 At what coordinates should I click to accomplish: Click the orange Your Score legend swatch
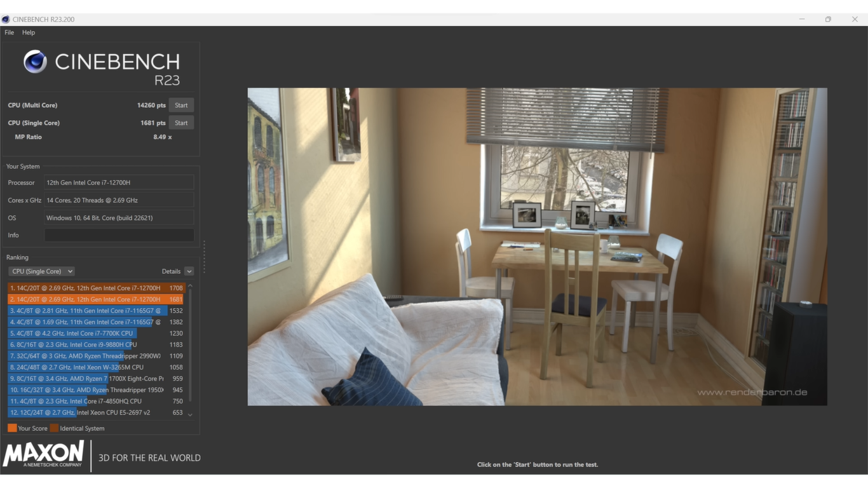(12, 428)
